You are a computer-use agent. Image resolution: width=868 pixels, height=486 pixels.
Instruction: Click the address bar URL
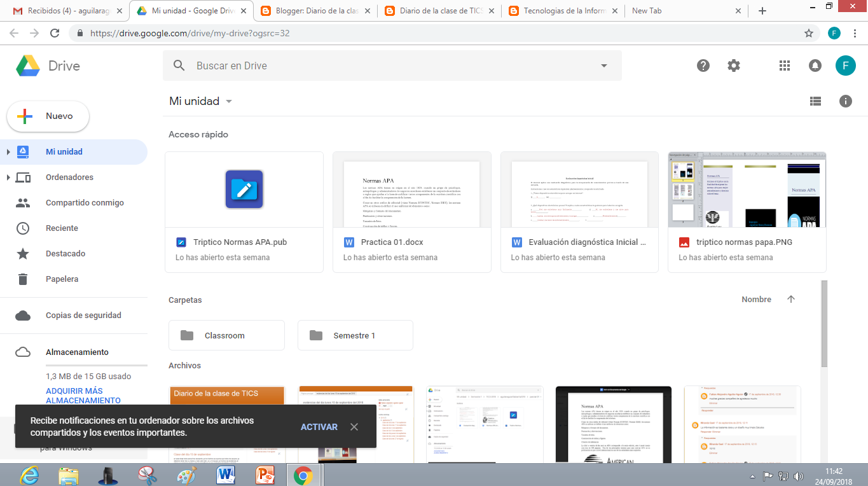(x=190, y=33)
